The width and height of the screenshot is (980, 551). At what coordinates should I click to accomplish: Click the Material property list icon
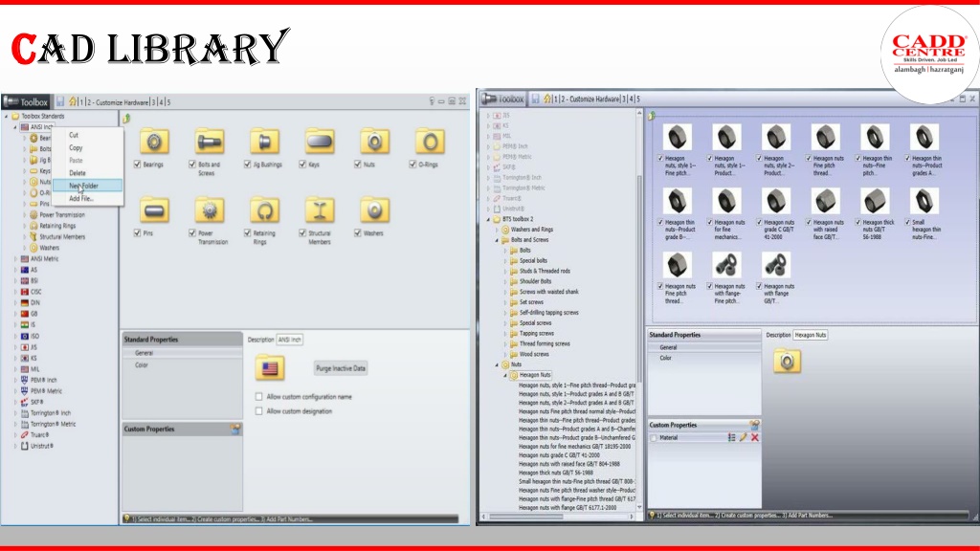[x=731, y=437]
